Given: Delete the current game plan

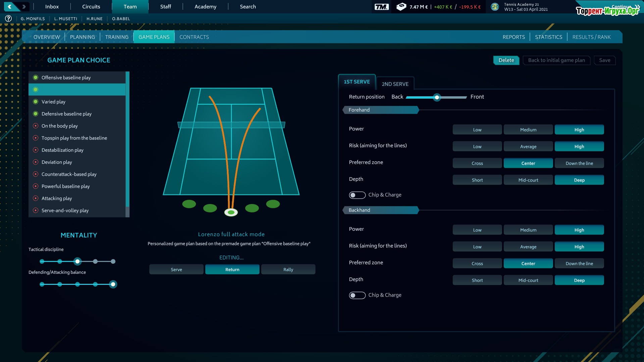Looking at the screenshot, I should [506, 60].
